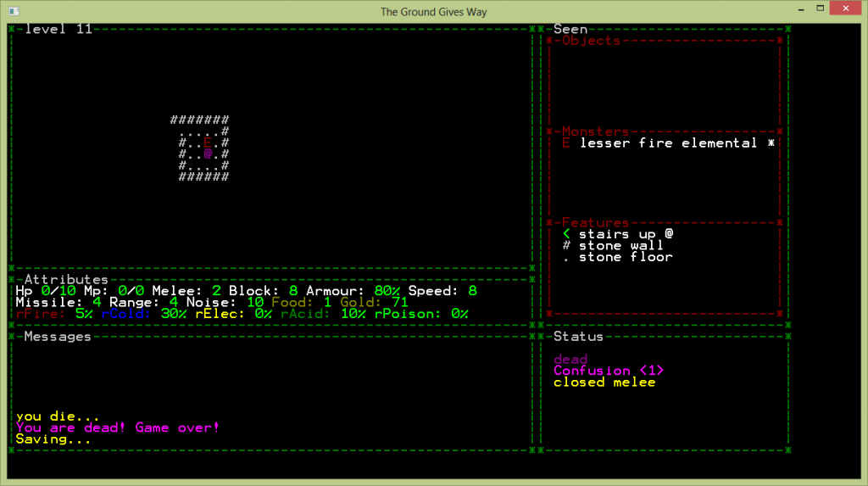The height and width of the screenshot is (486, 868).
Task: Click the 'Monsters' section heading
Action: (x=596, y=131)
